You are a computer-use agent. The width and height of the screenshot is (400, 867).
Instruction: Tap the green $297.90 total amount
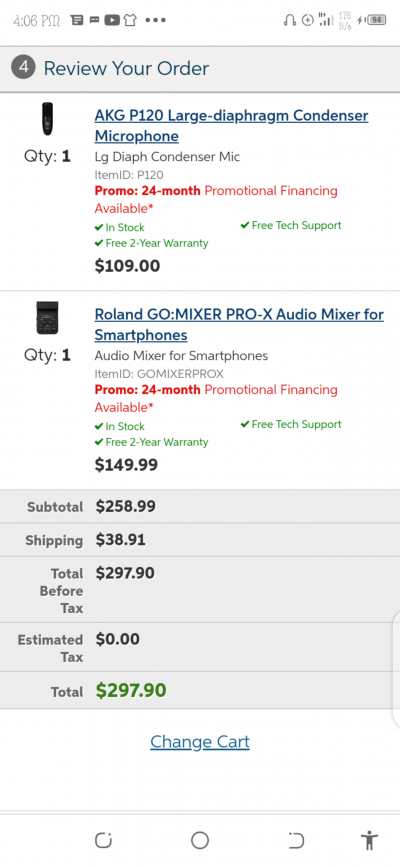pyautogui.click(x=131, y=691)
